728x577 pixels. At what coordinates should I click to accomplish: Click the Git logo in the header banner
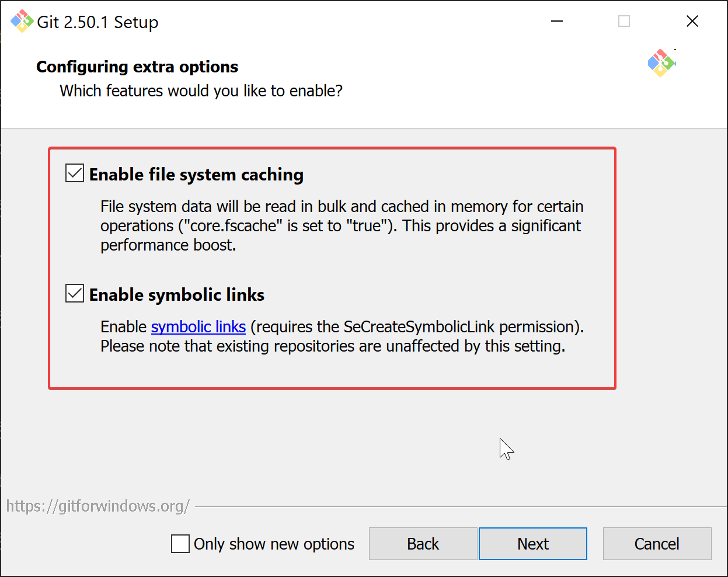click(x=661, y=63)
